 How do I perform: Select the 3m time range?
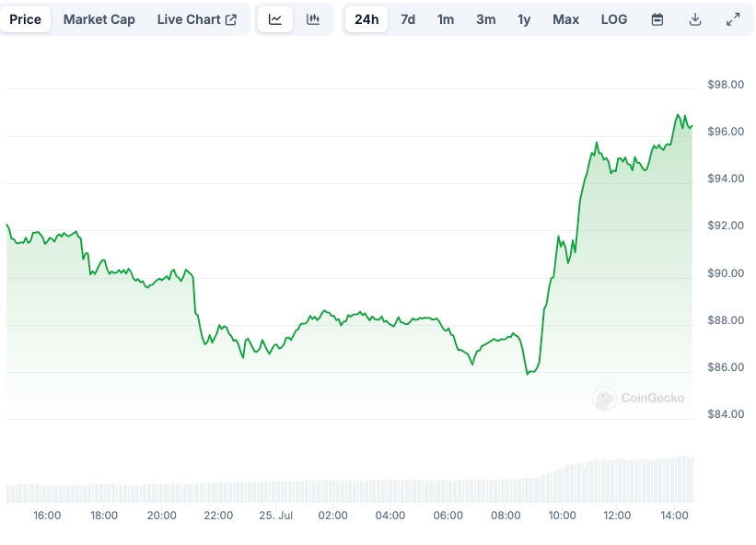click(485, 19)
